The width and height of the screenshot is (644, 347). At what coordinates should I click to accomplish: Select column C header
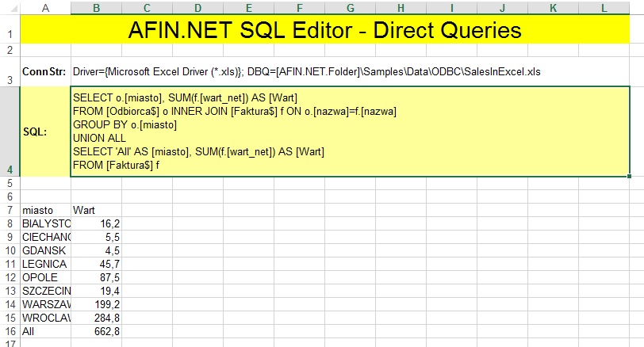[x=147, y=8]
